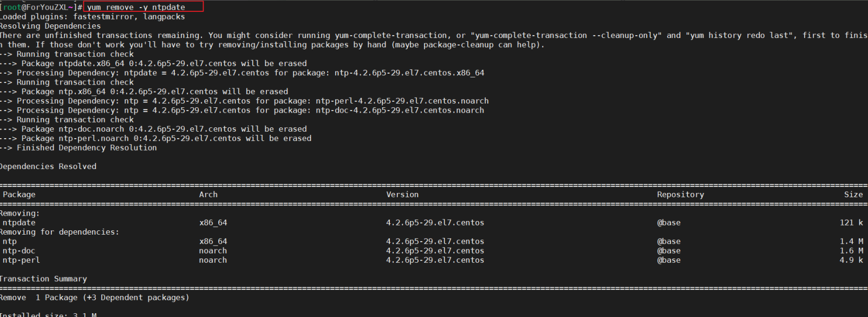Click the Package column header

(x=19, y=195)
